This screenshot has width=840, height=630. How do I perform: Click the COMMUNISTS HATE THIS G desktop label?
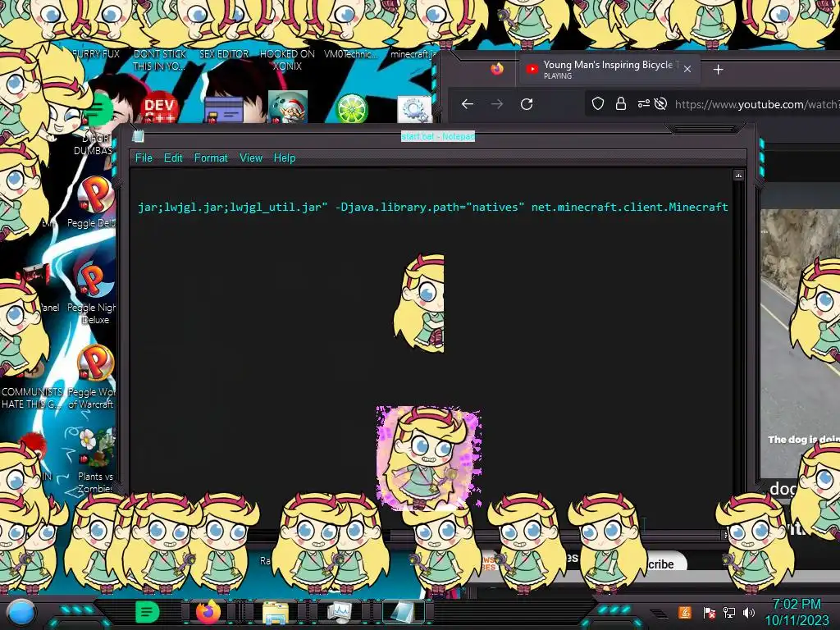click(x=32, y=398)
